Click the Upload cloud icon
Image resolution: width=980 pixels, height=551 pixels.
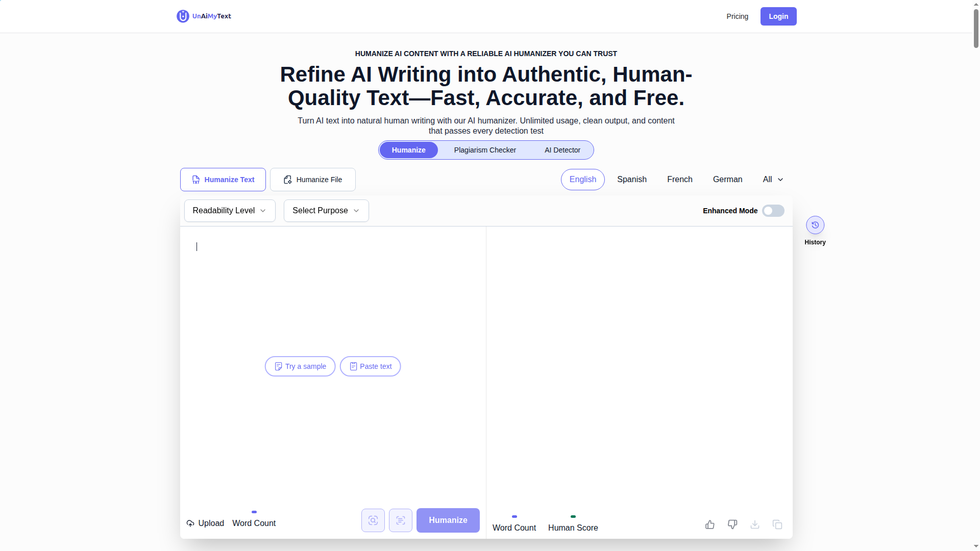(190, 523)
